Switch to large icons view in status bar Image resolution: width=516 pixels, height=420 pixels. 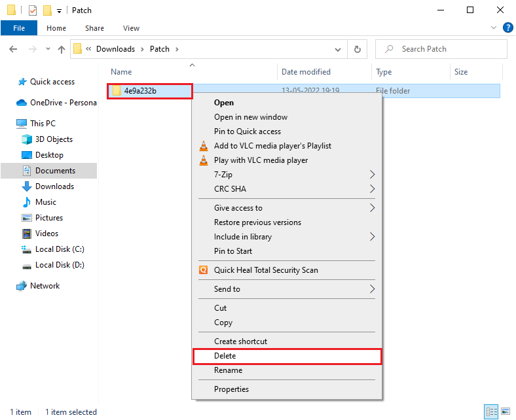[x=506, y=412]
